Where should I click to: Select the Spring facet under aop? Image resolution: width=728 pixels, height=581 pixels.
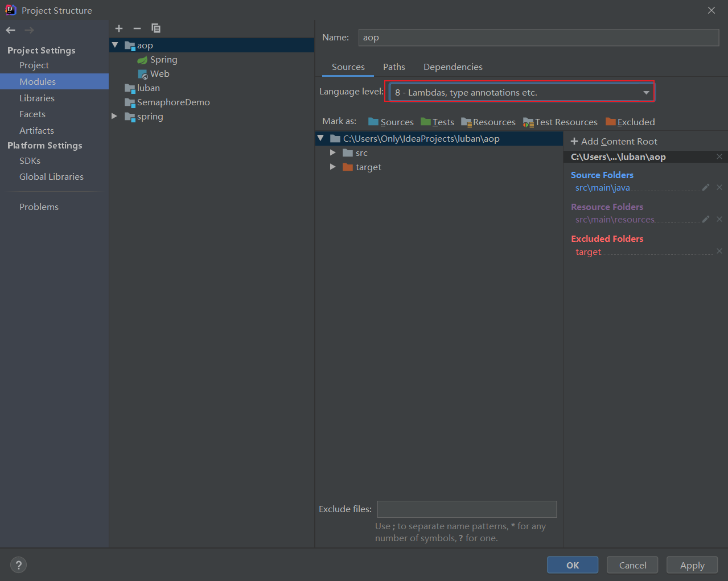coord(164,59)
